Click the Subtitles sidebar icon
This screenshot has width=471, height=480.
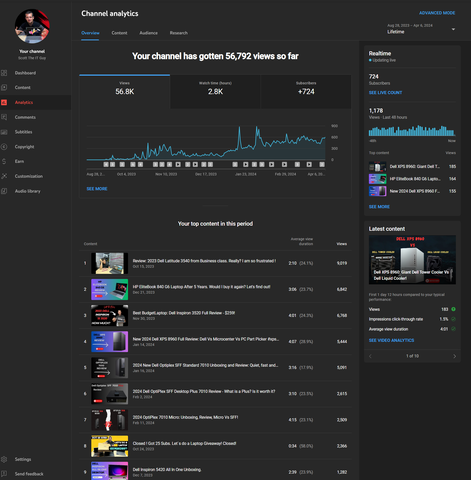tap(4, 132)
